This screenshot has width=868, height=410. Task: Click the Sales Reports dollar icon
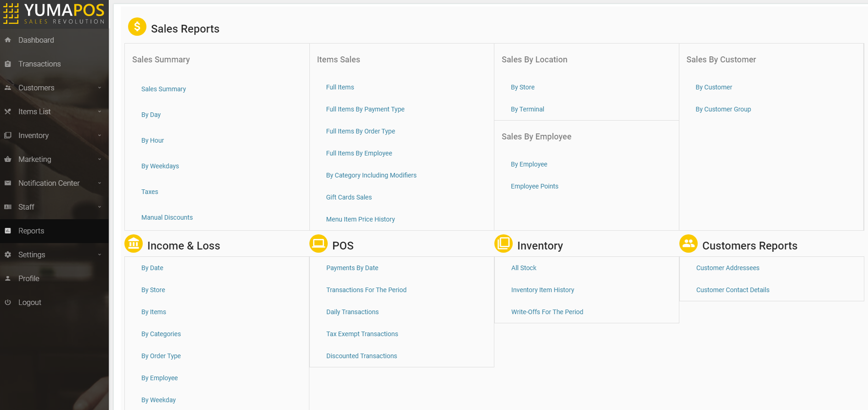137,27
